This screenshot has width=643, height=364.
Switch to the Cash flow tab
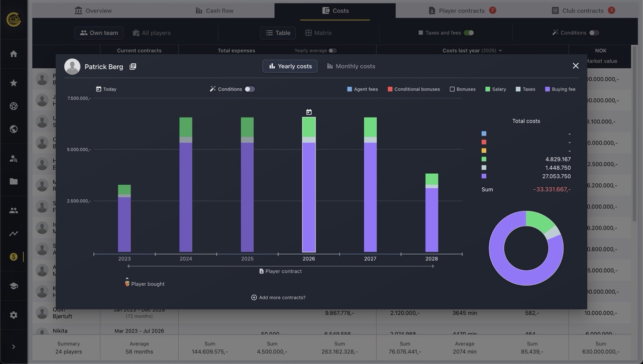click(214, 11)
